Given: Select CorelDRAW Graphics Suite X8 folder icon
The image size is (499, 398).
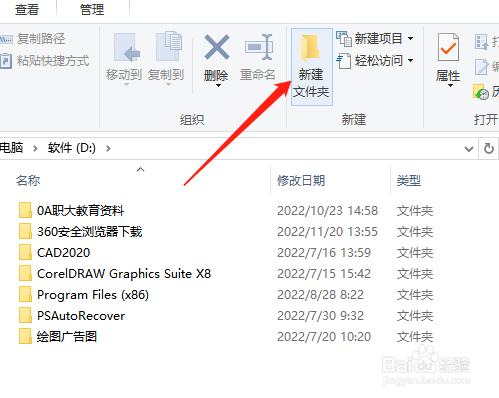Looking at the screenshot, I should (25, 273).
